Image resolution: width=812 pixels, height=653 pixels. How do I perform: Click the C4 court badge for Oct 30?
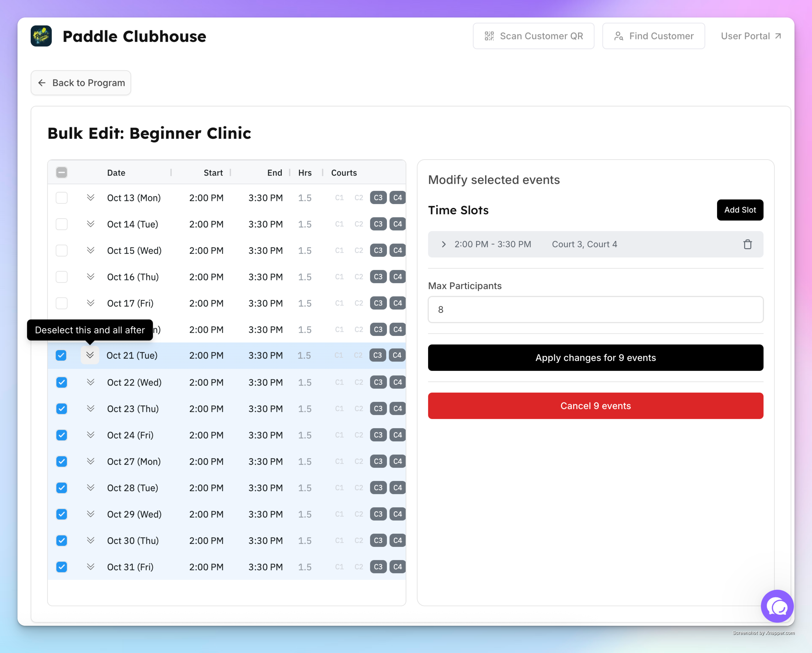397,540
